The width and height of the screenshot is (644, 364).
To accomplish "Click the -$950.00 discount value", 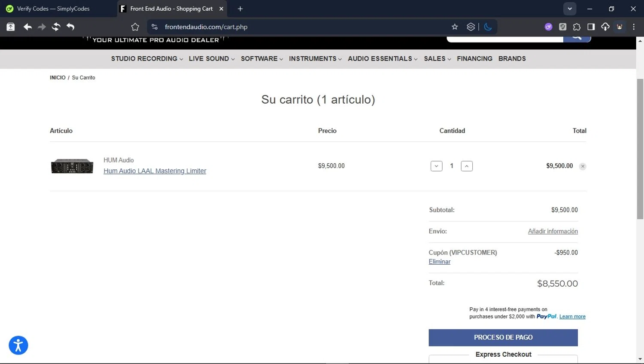I will [566, 253].
